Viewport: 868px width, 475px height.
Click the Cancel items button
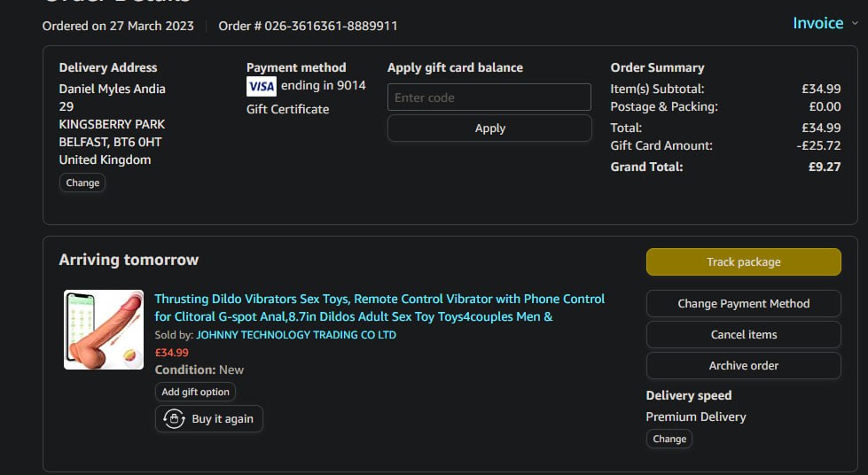743,334
